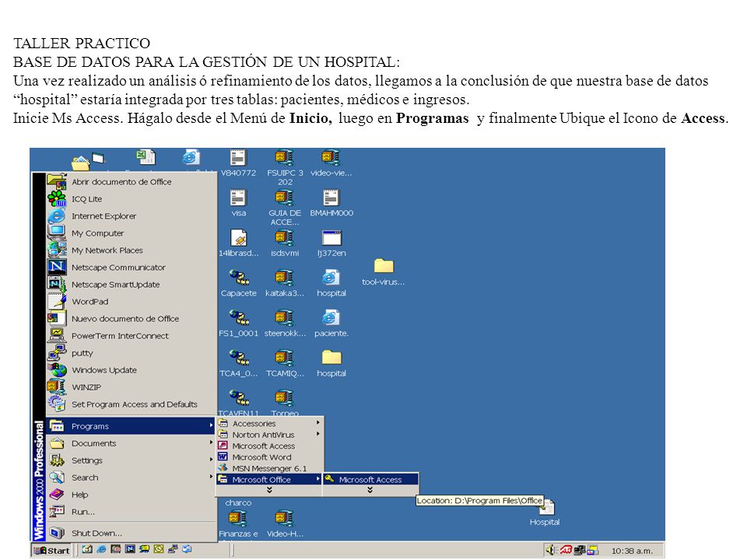Screen dimensions: 747x560
Task: Open Help from Start menu
Action: click(132, 495)
